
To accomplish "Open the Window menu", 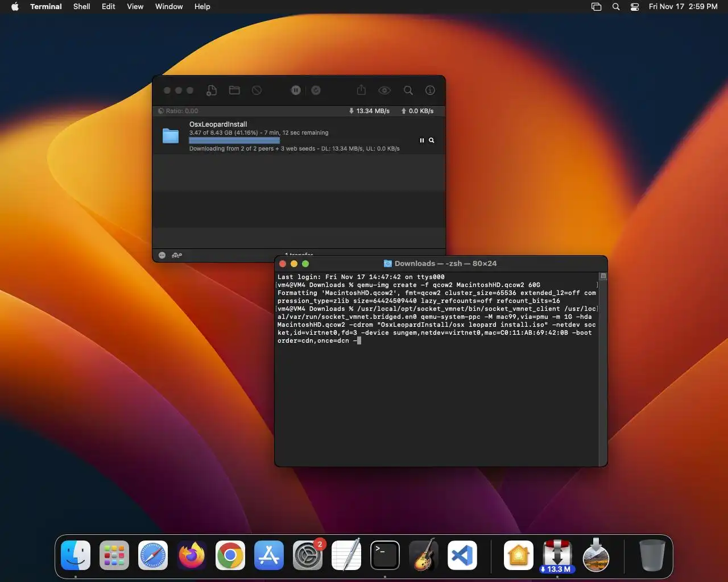I will point(169,7).
